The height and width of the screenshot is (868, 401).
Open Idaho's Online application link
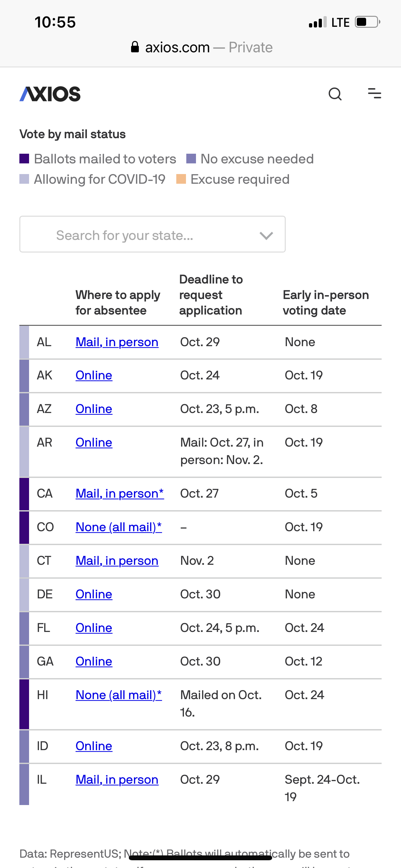pos(94,746)
